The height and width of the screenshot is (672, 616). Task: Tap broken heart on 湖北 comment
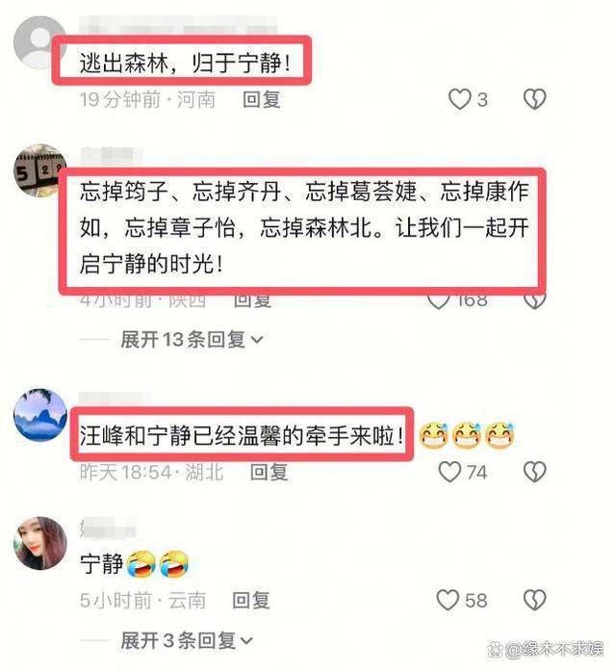(x=534, y=472)
